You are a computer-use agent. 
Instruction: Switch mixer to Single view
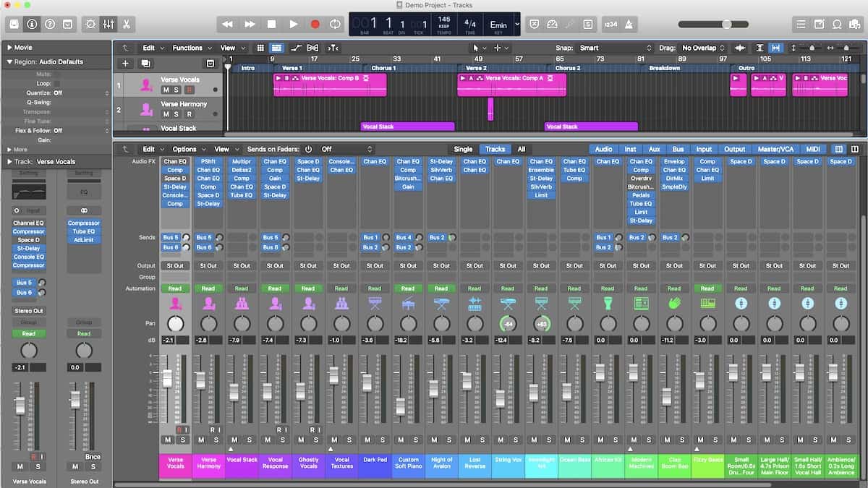(463, 149)
